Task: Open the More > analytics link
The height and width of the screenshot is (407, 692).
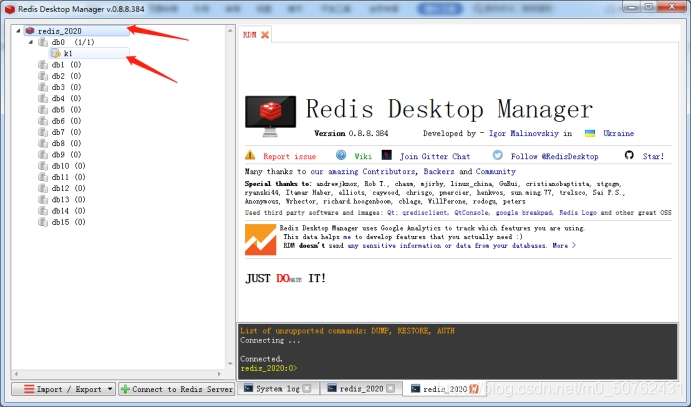Action: click(x=564, y=245)
